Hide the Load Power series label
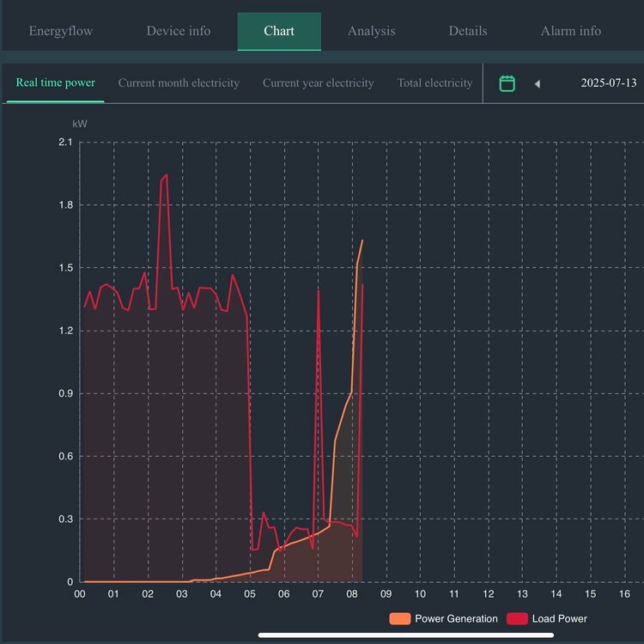Screen dimensions: 644x644 559,618
